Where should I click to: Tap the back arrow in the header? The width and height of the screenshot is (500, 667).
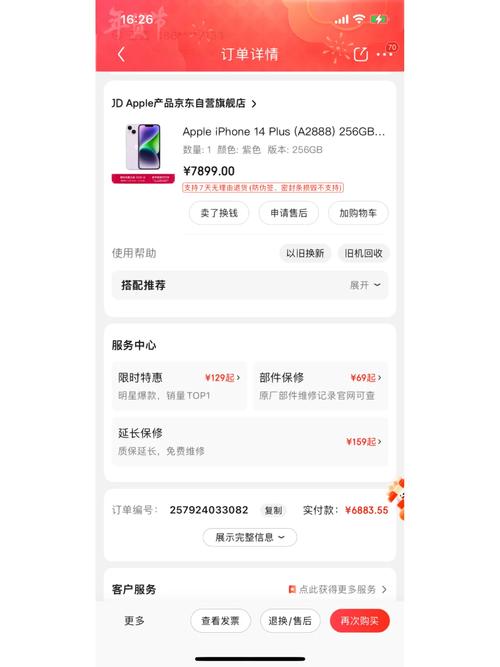[x=121, y=54]
